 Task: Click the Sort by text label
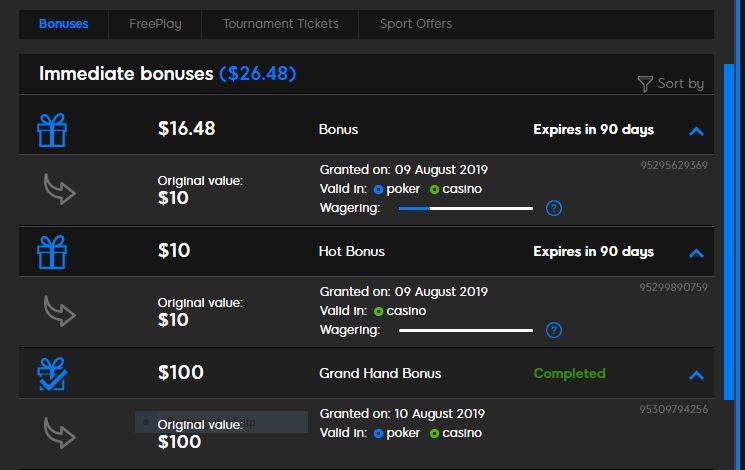click(x=680, y=84)
